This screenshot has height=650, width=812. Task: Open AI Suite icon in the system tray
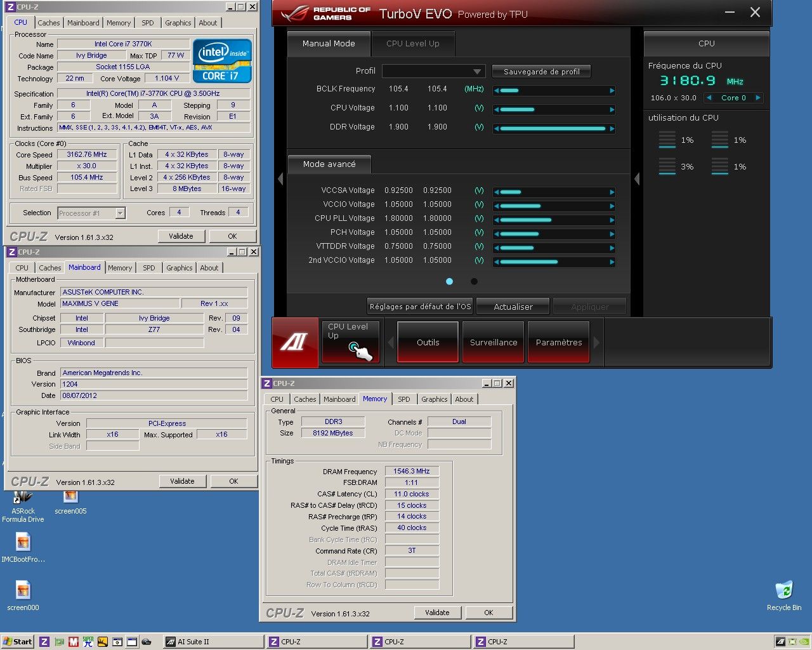tap(781, 642)
